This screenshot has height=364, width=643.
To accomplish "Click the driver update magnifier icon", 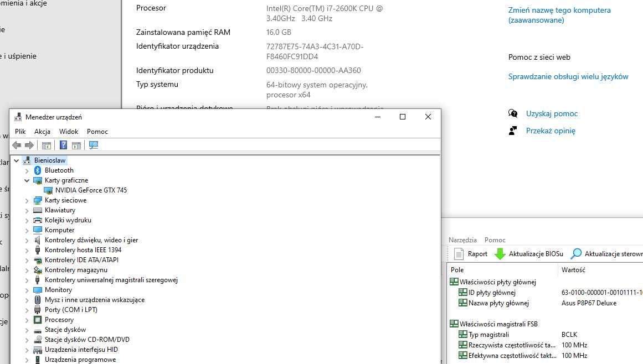I will click(x=576, y=254).
